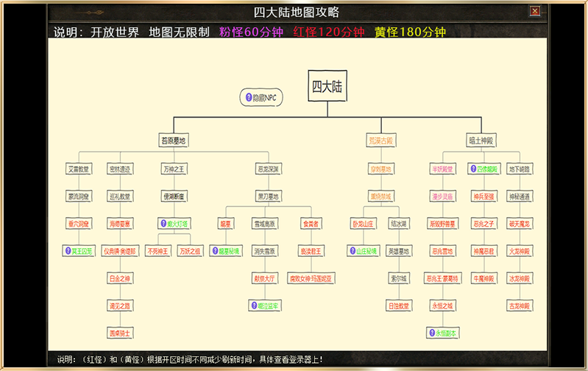The image size is (588, 371).
Task: Click the purple icon on 四修殿殿
Action: pos(472,169)
